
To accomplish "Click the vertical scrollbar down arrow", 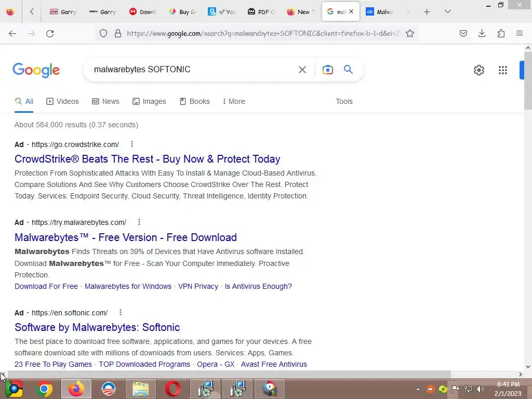I will tap(528, 366).
